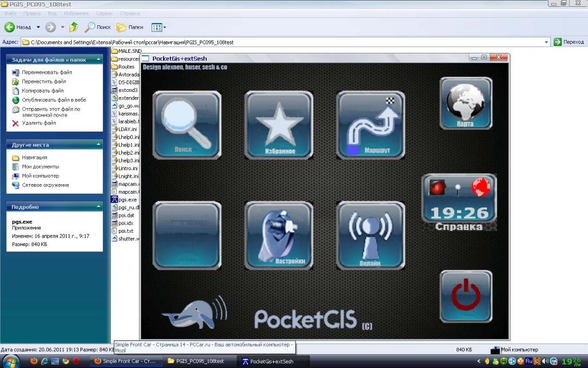Click the Up folder toolbar icon
The height and width of the screenshot is (368, 588).
tap(73, 27)
